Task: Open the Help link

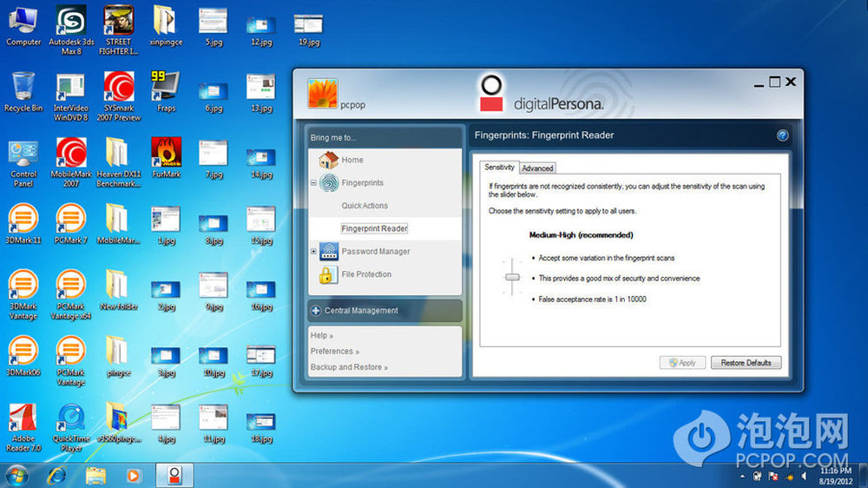Action: pos(322,336)
